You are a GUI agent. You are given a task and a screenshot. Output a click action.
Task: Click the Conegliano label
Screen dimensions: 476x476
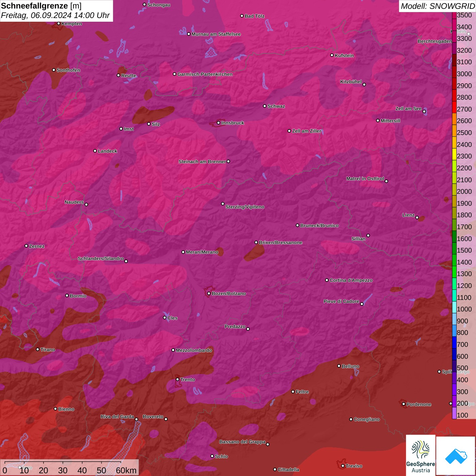click(367, 419)
